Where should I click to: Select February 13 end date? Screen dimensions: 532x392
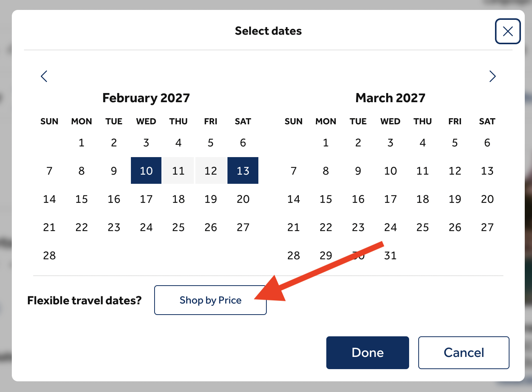point(243,170)
